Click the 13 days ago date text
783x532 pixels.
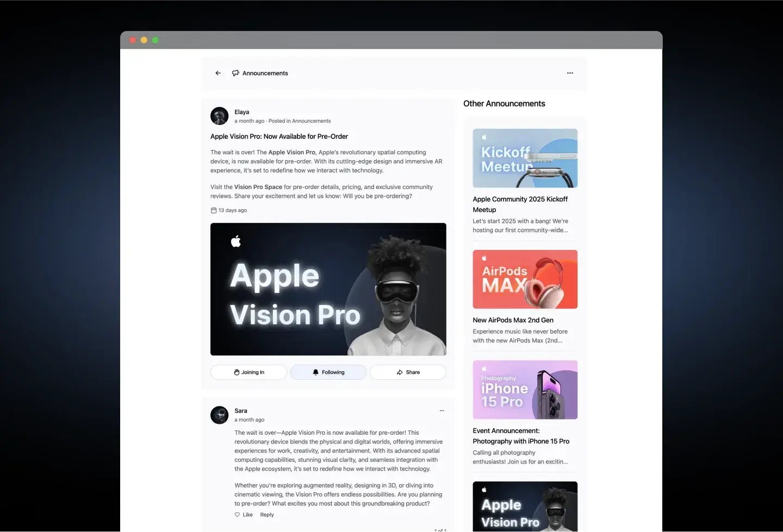coord(233,210)
